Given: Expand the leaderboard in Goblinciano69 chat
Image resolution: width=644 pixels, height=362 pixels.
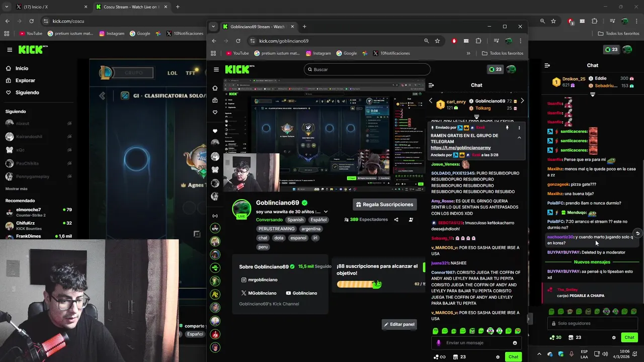Looking at the screenshot, I should coord(476,117).
